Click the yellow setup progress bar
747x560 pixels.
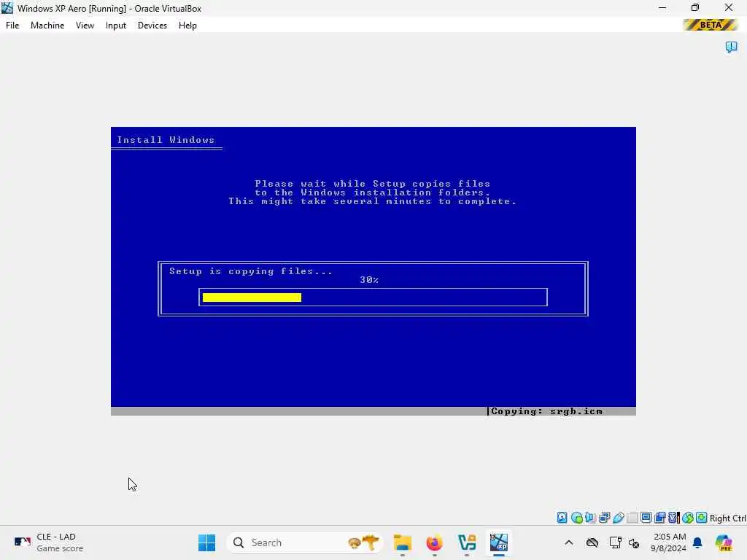point(252,297)
